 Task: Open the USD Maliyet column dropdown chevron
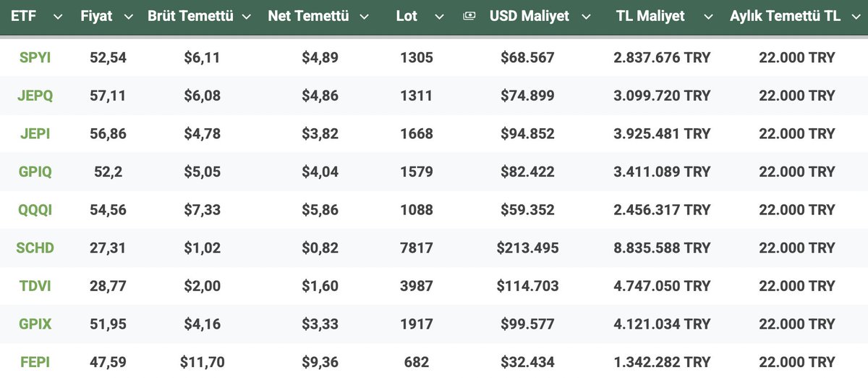click(x=586, y=17)
